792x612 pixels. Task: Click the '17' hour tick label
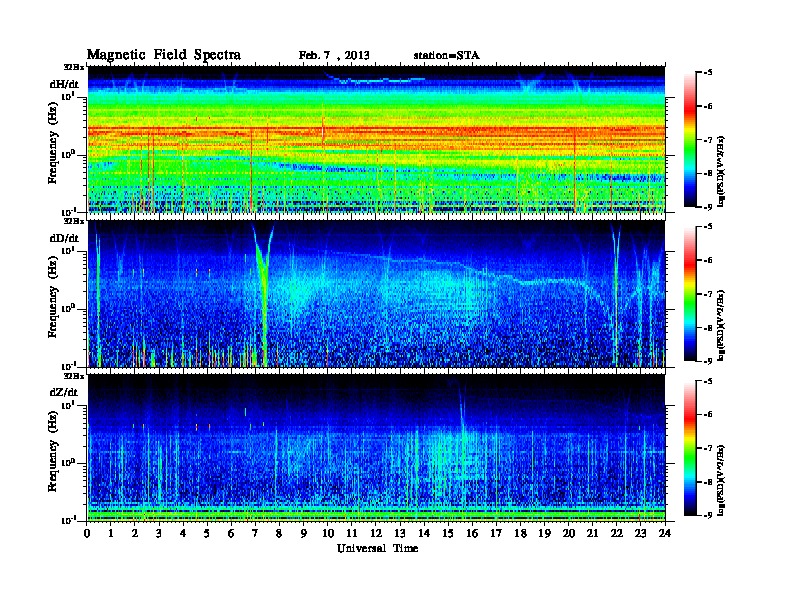pyautogui.click(x=496, y=533)
